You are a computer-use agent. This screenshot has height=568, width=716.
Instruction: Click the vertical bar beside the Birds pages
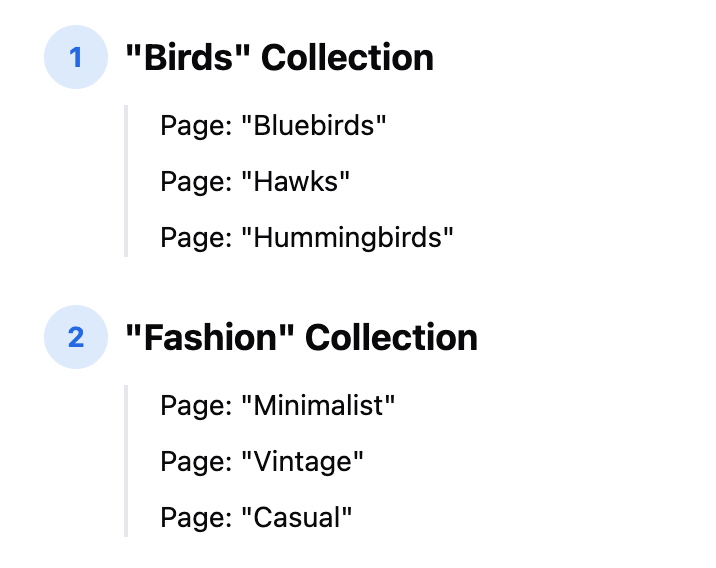point(126,181)
